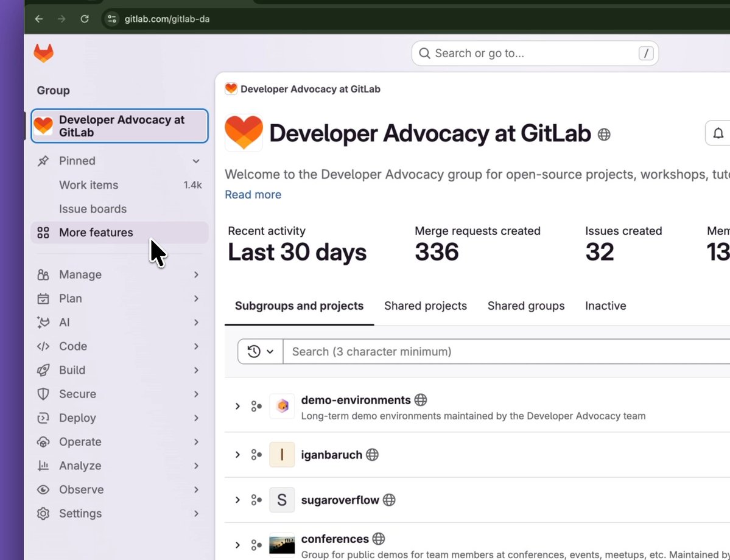Select Developer Advocacy at GitLab sidebar item
The width and height of the screenshot is (730, 560).
point(120,125)
